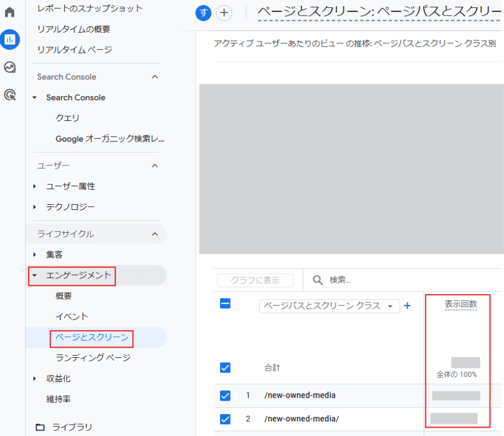Uncheck the 合計 row checkbox

(x=225, y=367)
